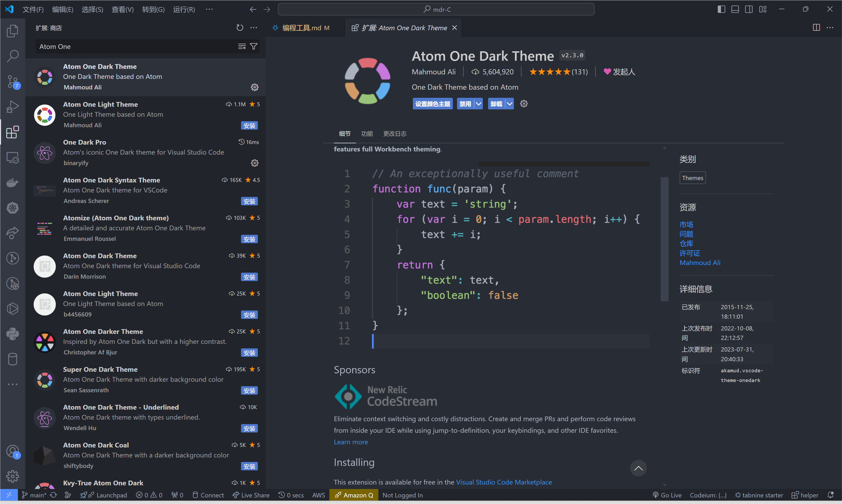Image resolution: width=842 pixels, height=504 pixels.
Task: Open the Docker sidebar icon
Action: 13,183
